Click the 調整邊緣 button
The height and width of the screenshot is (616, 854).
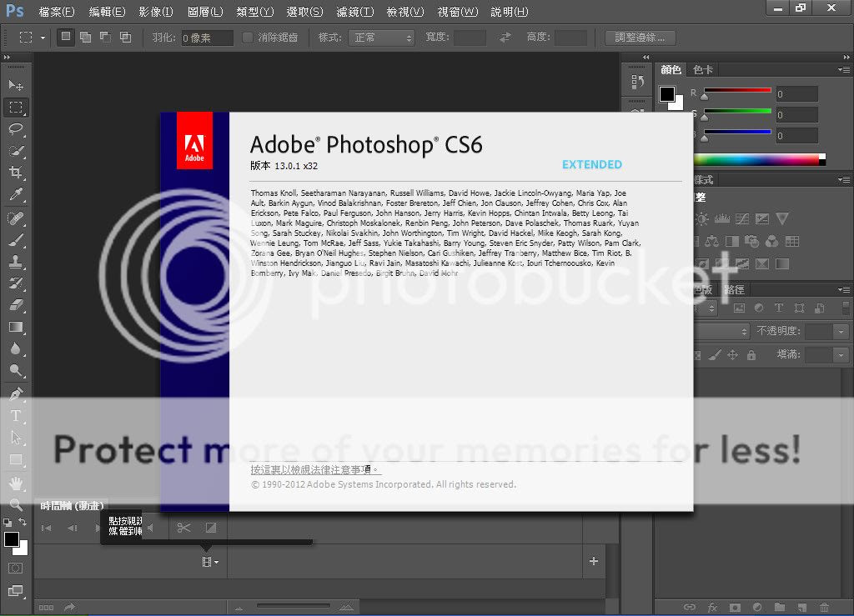(x=640, y=38)
